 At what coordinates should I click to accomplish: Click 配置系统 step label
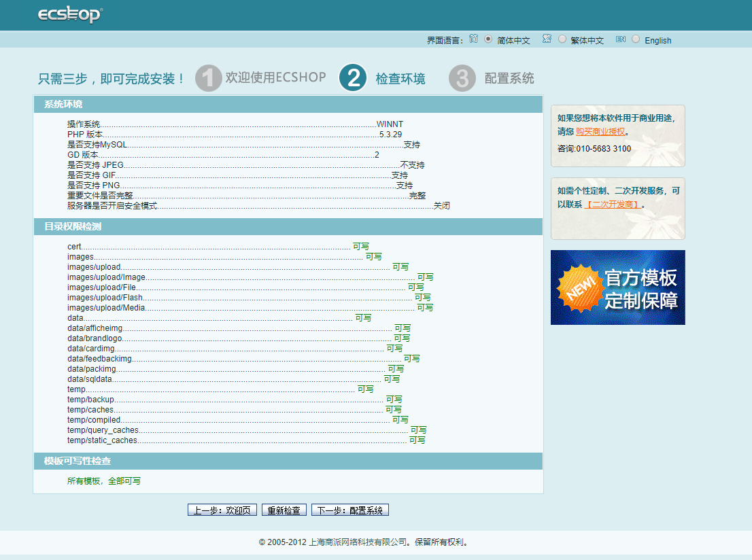pyautogui.click(x=509, y=78)
